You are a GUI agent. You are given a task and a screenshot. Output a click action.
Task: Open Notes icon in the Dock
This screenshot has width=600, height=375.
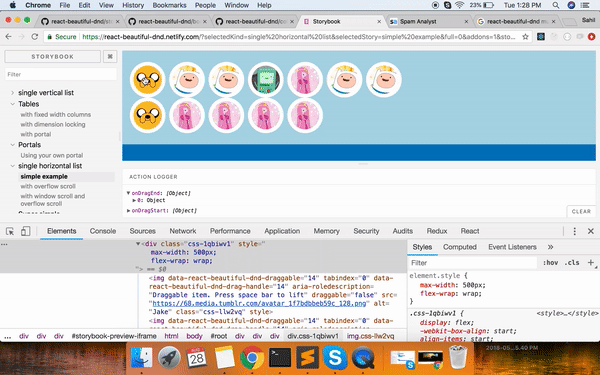click(x=224, y=358)
